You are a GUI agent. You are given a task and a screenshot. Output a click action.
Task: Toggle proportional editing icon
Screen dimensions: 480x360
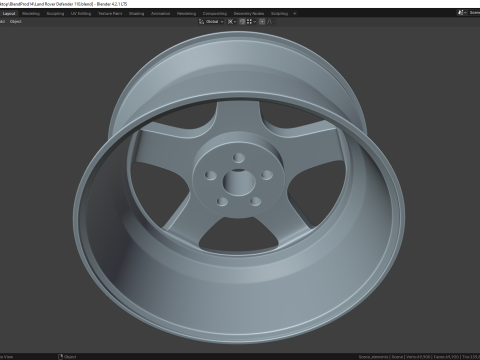[x=262, y=22]
